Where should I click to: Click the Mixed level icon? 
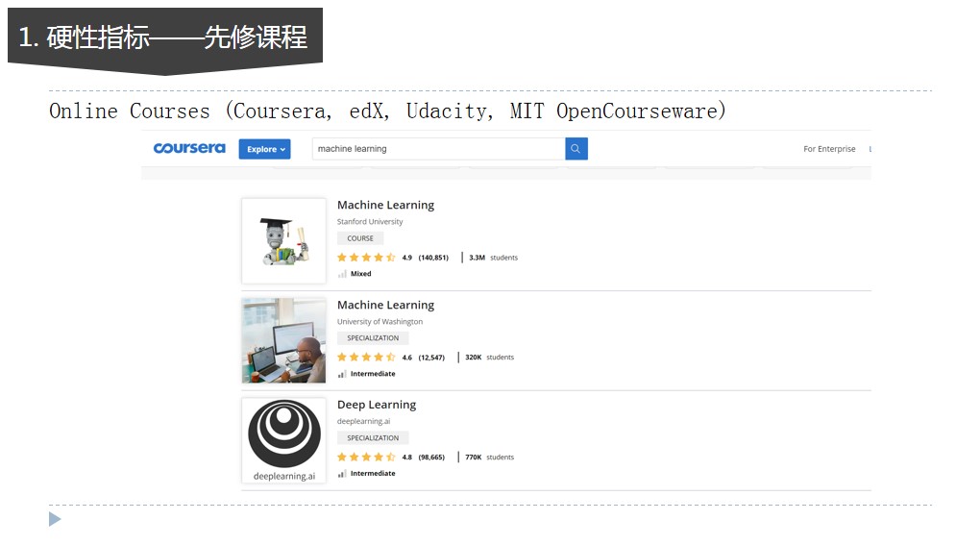click(342, 274)
